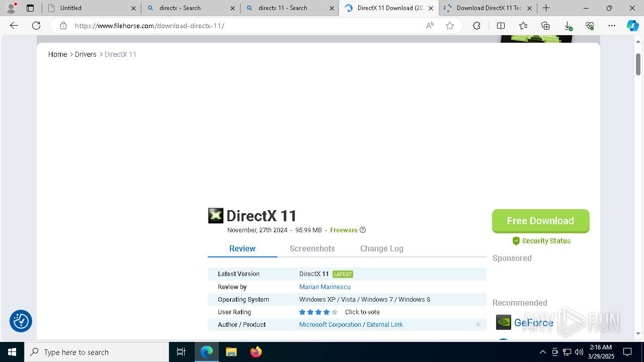Open the Edge profile icon

click(x=11, y=8)
